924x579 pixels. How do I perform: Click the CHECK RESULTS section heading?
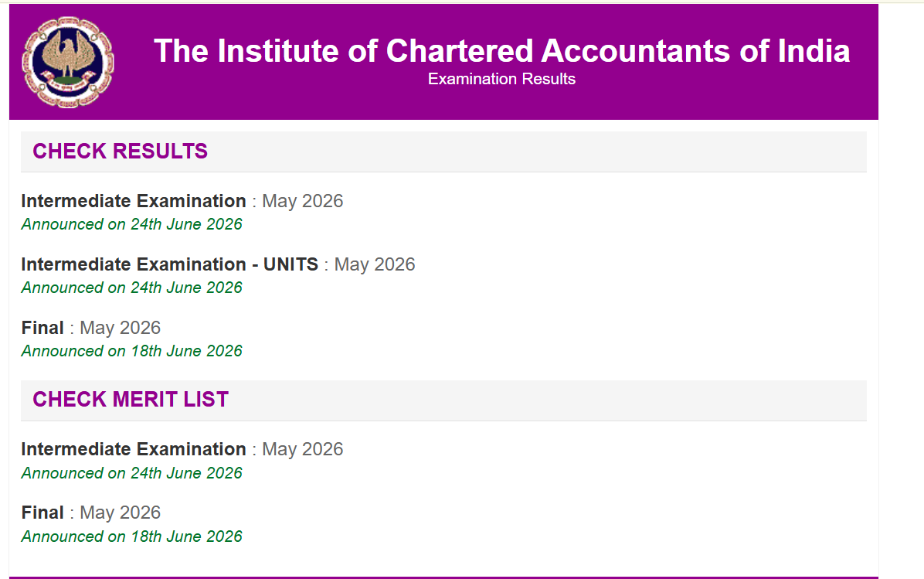click(x=121, y=152)
